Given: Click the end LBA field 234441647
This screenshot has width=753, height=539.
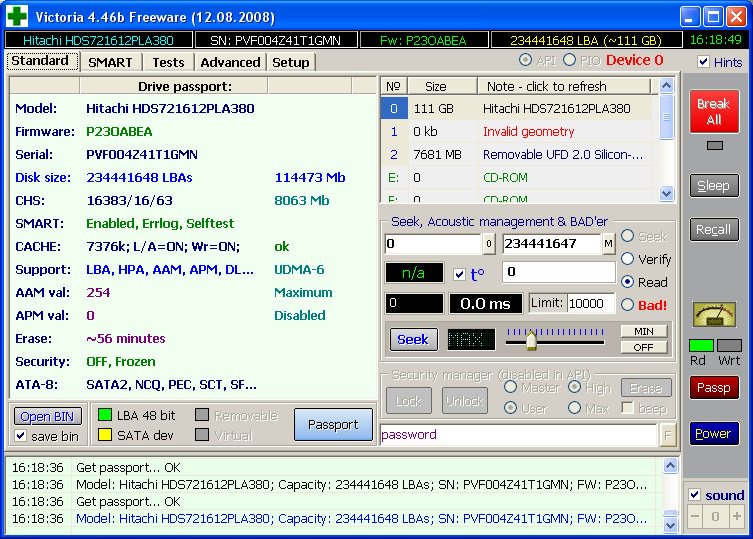Looking at the screenshot, I should (x=552, y=244).
